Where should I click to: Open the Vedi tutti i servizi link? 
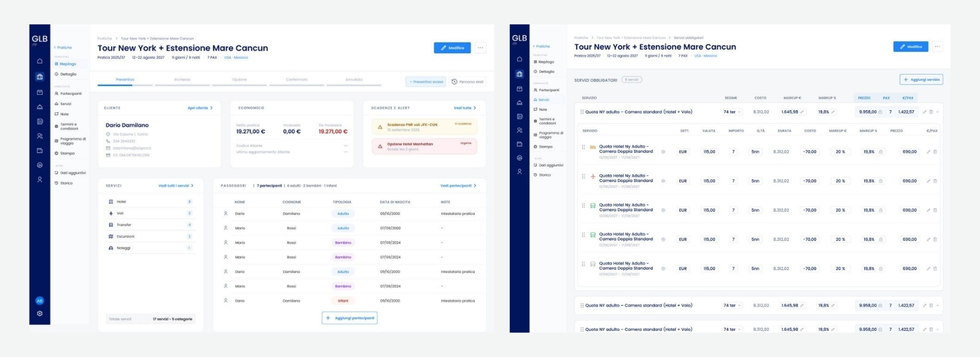176,186
